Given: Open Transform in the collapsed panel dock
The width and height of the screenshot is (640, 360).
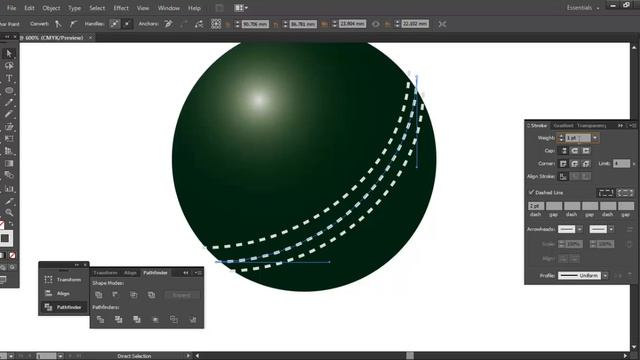Looking at the screenshot, I should pos(64,280).
